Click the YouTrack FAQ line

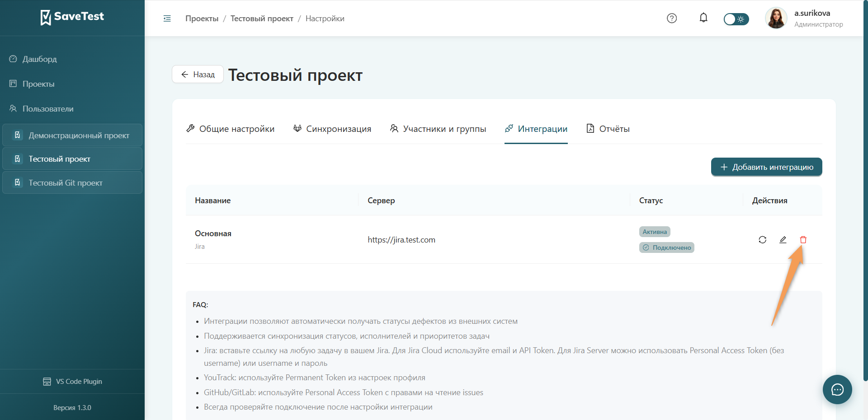tap(315, 378)
